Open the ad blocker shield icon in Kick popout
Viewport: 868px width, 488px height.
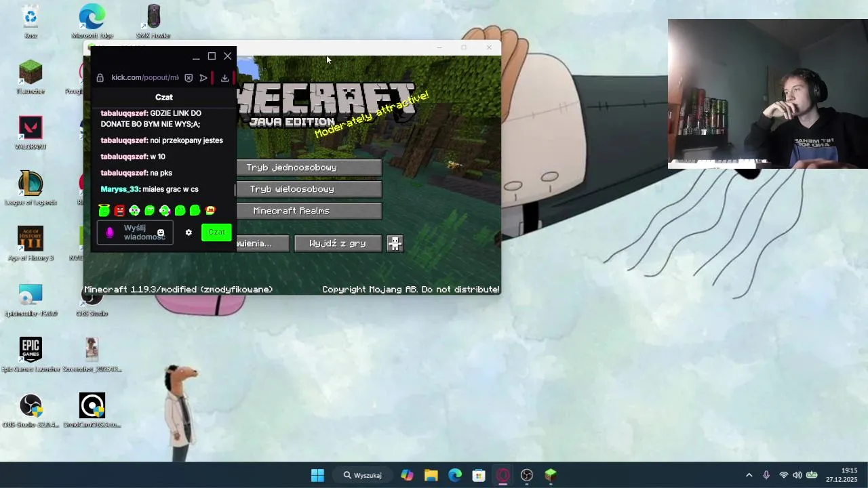pyautogui.click(x=189, y=78)
